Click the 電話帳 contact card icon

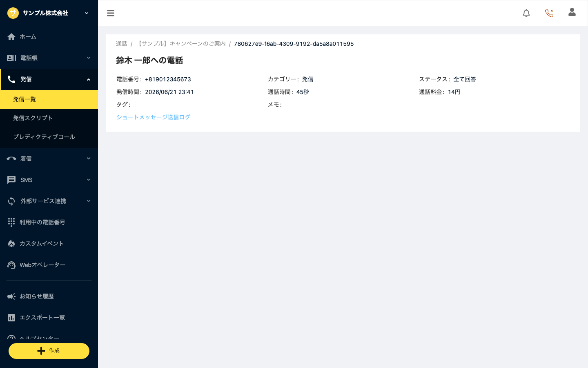click(x=11, y=58)
